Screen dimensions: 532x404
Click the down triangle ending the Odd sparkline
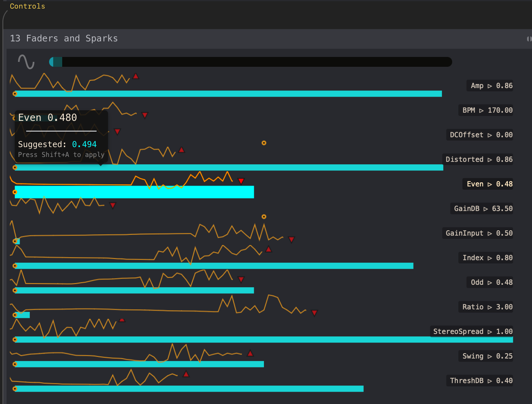pos(241,279)
